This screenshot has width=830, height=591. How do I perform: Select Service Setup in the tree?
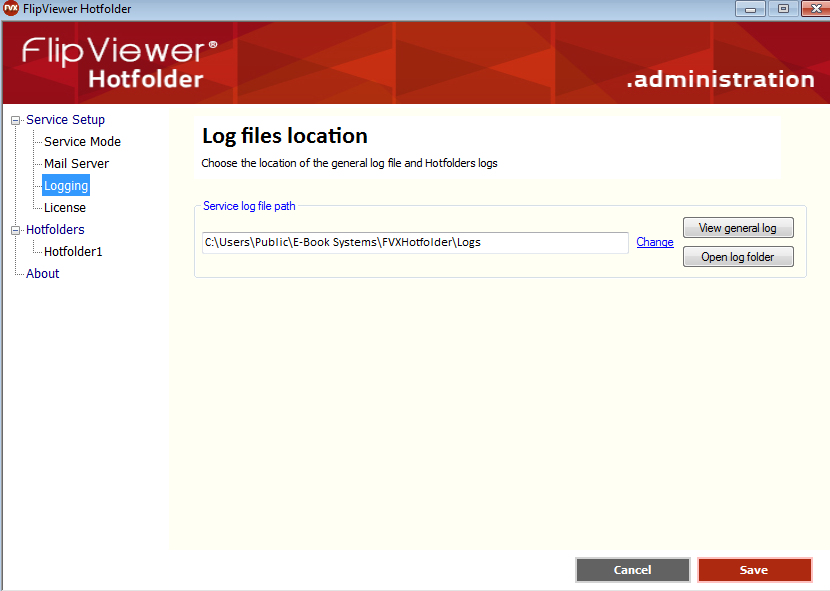pyautogui.click(x=66, y=120)
